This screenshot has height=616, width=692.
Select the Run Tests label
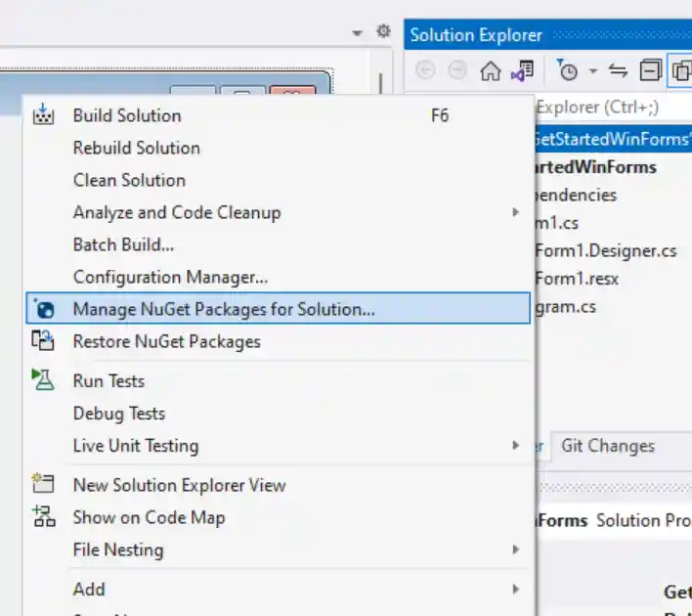point(109,381)
